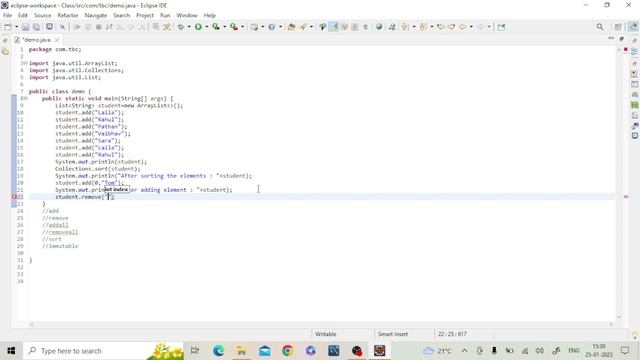Click the Save toolbar icon
Screen dimensions: 640x360
(26, 27)
